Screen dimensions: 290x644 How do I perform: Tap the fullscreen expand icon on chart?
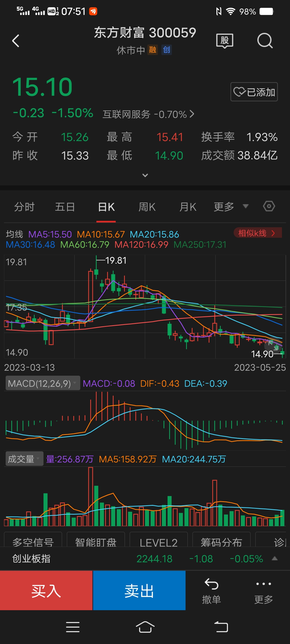(x=273, y=345)
